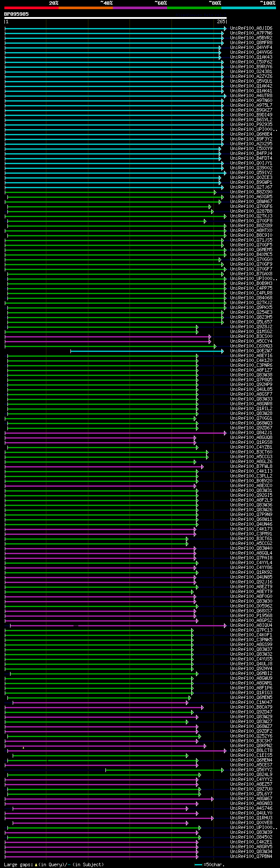Image resolution: width=280 pixels, height=868 pixels.
Task: Click label UniRef100_Q2TKJ3
Action: [x=251, y=216]
